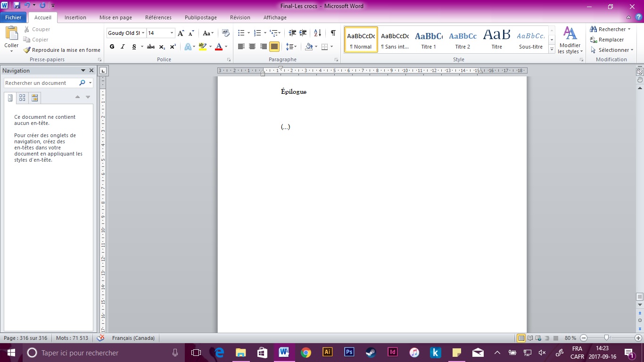Increase font size with grow font icon
The image size is (644, 362).
coord(181,33)
